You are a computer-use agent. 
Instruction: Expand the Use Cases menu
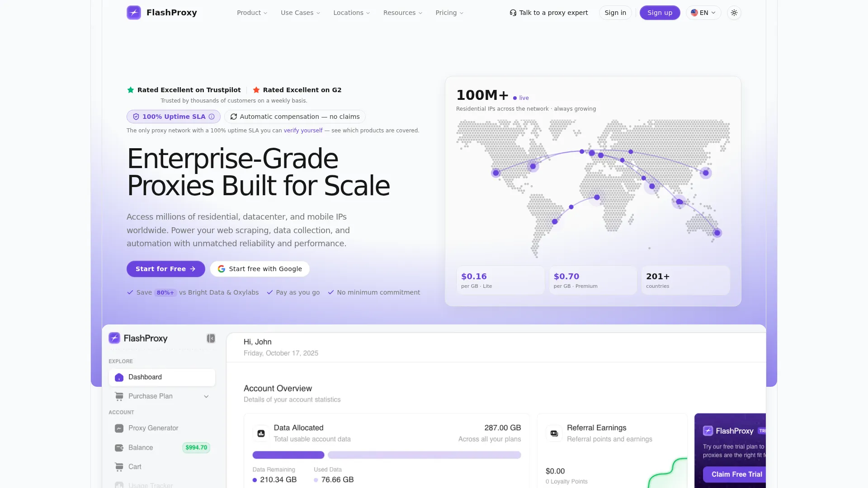(300, 13)
